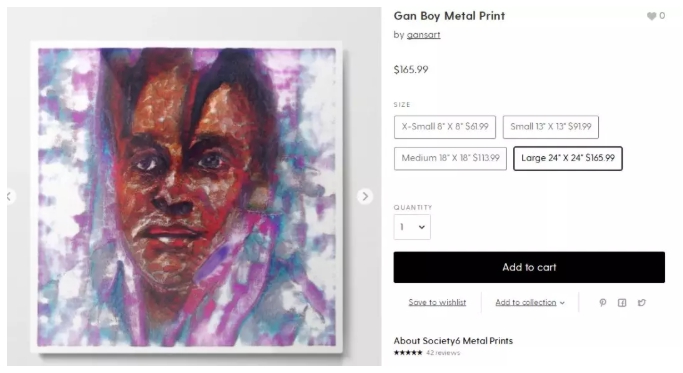Go to next product image arrow
Screen dimensions: 683x373
(365, 197)
